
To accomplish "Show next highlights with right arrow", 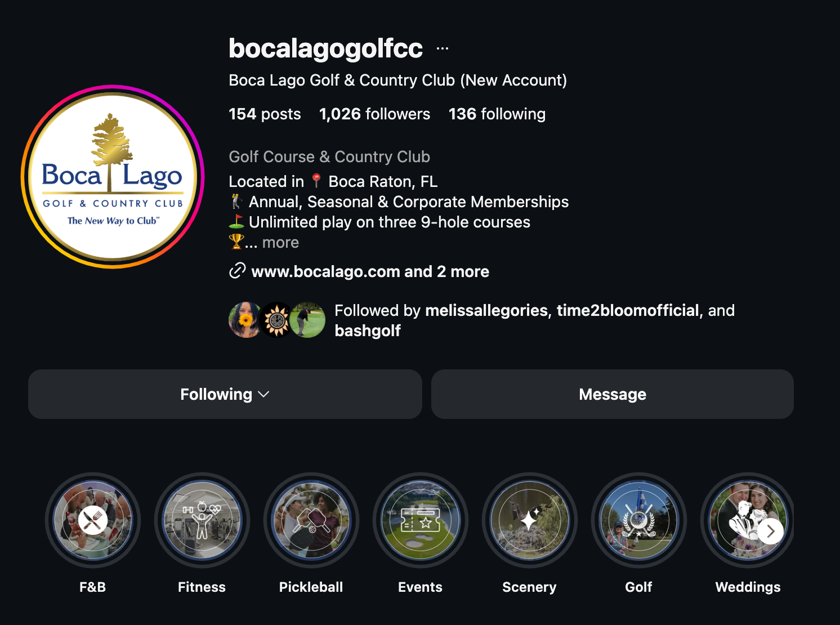I will coord(771,531).
